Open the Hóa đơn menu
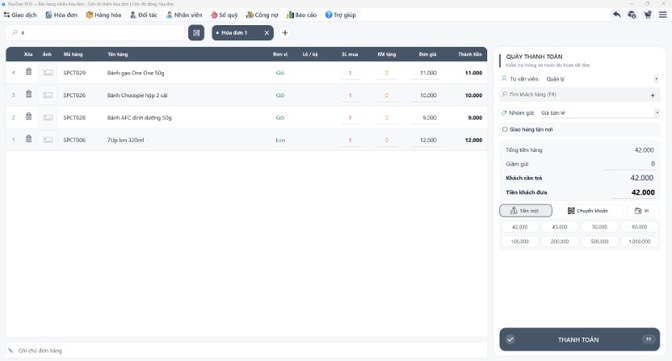672x361 pixels. point(61,15)
